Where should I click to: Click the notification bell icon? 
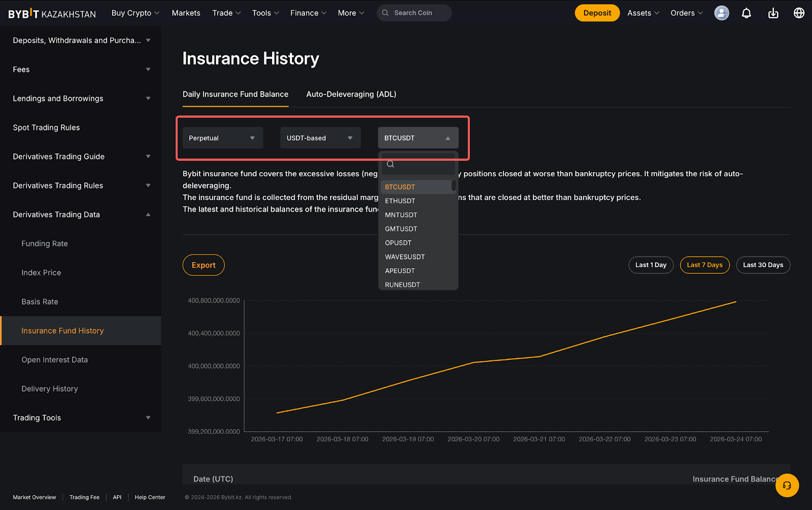pos(746,13)
